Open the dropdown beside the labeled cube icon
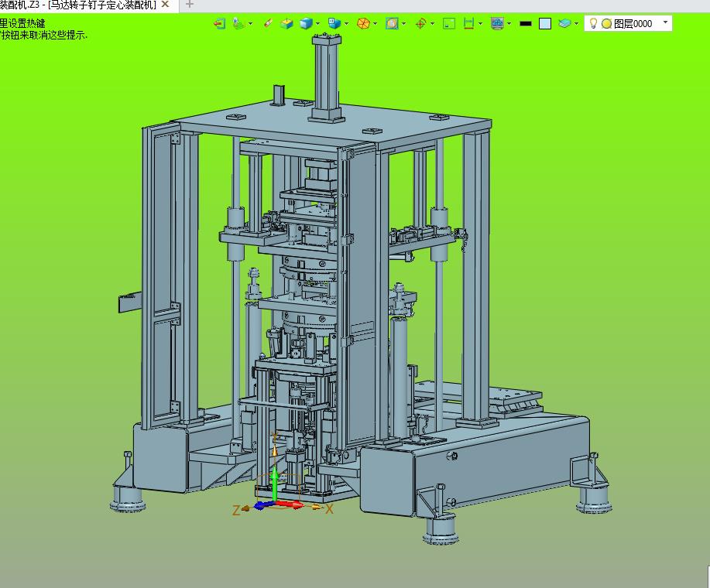Screen dimensions: 710x588 tap(346, 23)
